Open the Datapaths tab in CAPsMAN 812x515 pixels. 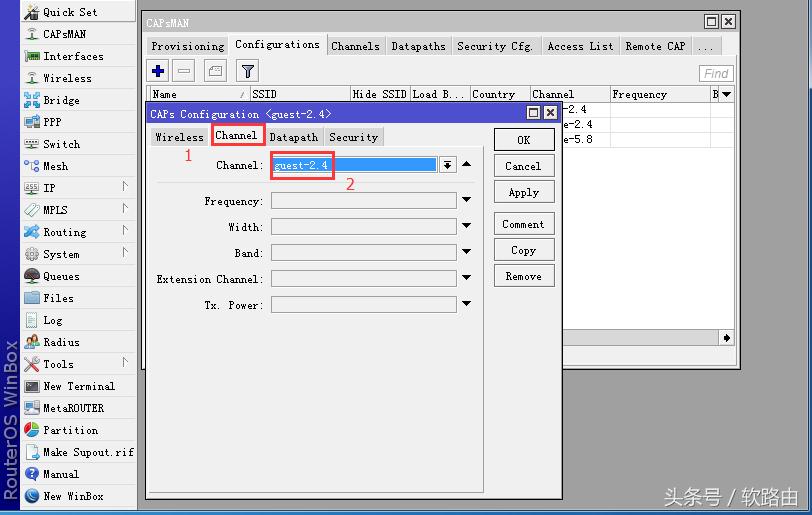418,46
